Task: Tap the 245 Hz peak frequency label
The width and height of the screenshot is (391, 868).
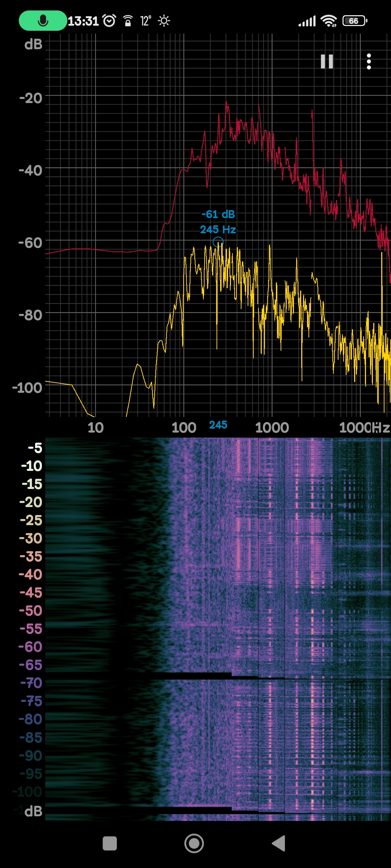Action: 218,230
